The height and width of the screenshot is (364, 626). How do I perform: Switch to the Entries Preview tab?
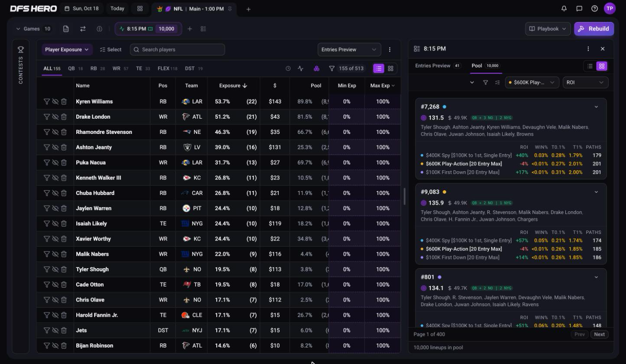[x=438, y=66]
